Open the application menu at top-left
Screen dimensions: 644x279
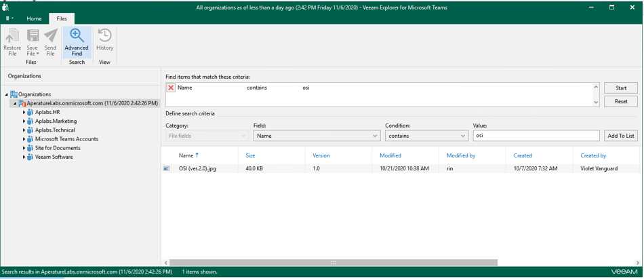click(9, 18)
